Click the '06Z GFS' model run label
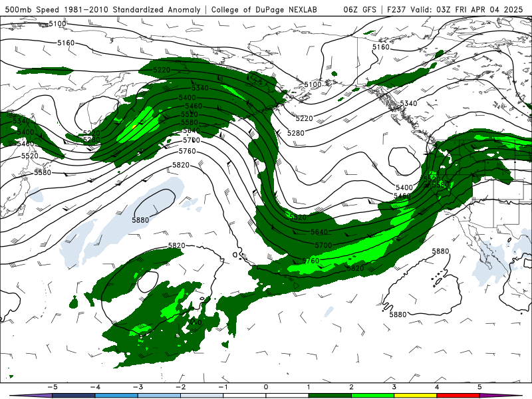The width and height of the screenshot is (532, 399). (360, 9)
